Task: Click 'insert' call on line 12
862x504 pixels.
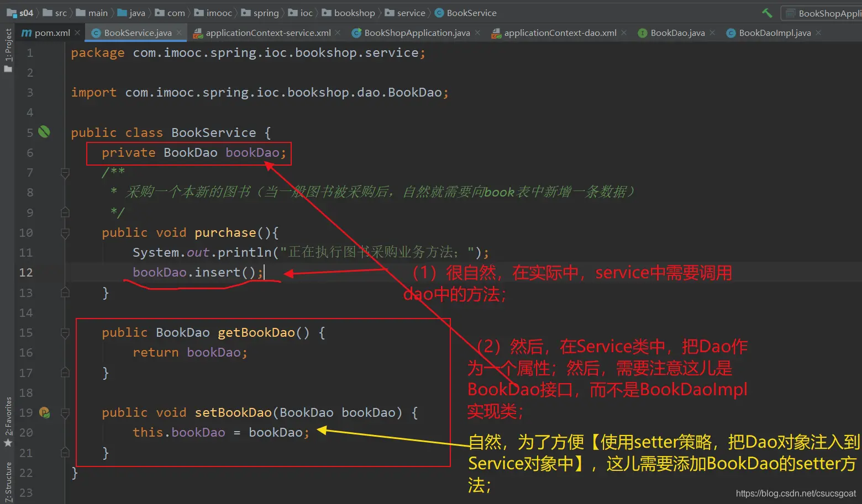Action: coord(218,272)
